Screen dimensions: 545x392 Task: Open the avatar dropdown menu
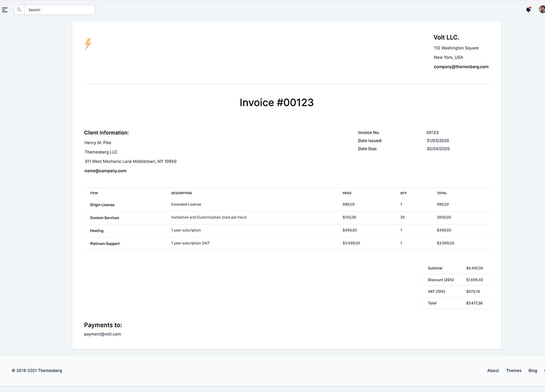pyautogui.click(x=542, y=8)
